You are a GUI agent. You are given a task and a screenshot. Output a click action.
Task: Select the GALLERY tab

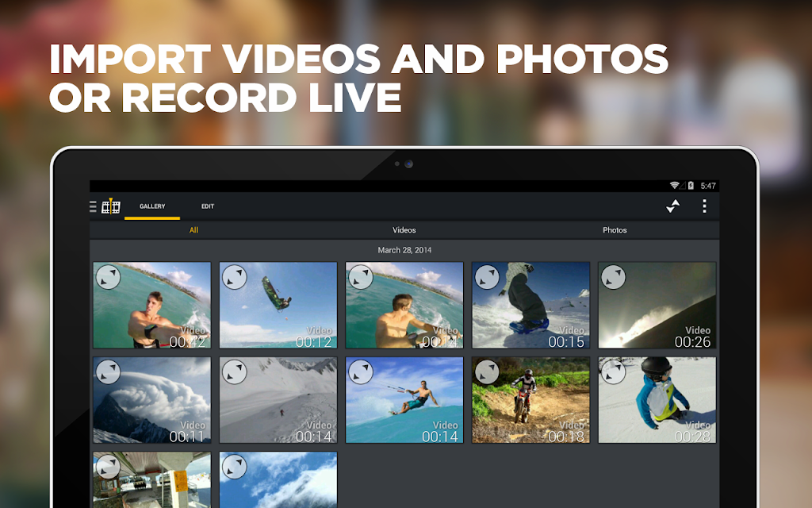click(x=152, y=206)
